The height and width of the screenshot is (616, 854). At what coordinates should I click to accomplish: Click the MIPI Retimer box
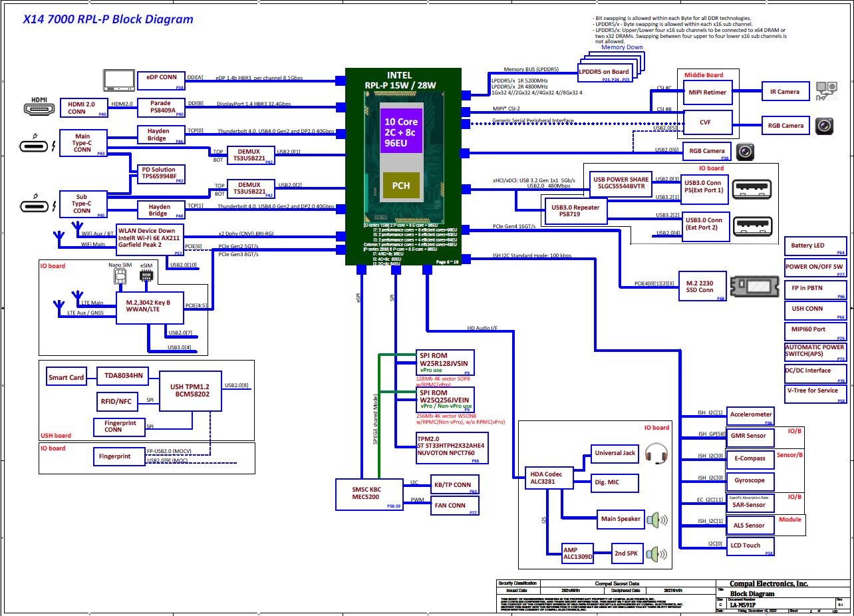tap(708, 92)
